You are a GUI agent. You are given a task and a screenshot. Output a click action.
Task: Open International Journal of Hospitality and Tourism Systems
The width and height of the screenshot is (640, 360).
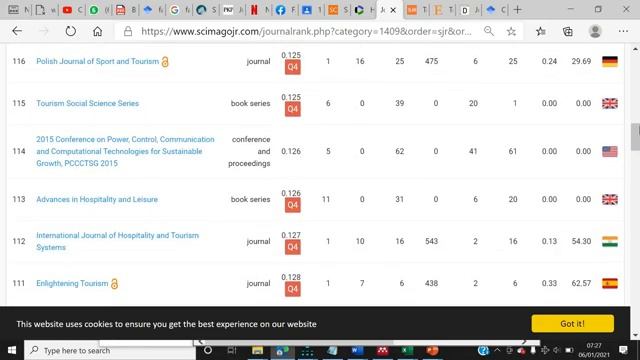(x=117, y=241)
